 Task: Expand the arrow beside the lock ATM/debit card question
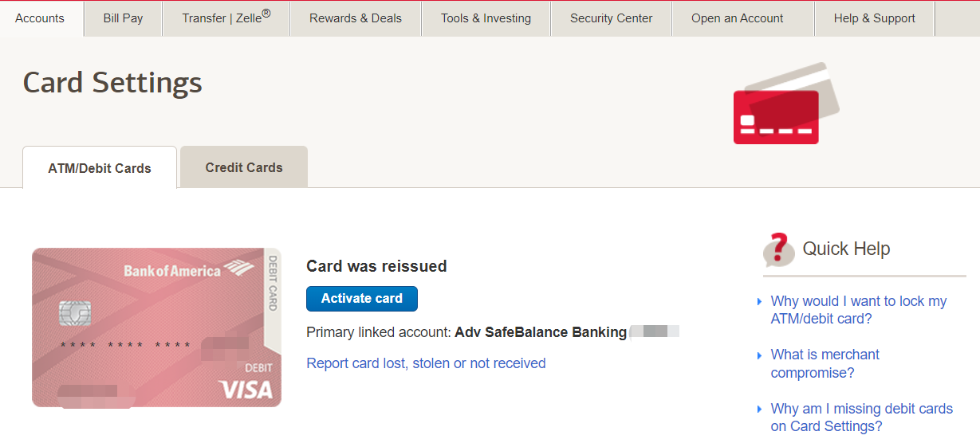click(759, 302)
